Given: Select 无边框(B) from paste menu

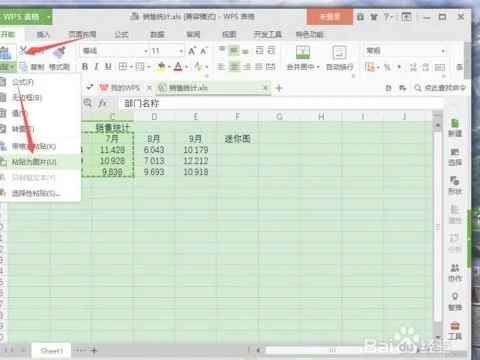Looking at the screenshot, I should pos(27,98).
